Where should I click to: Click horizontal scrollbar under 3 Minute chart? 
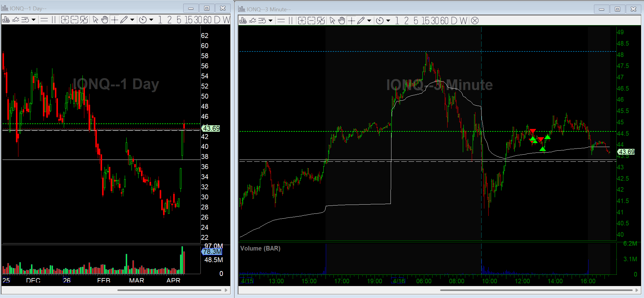point(536,290)
